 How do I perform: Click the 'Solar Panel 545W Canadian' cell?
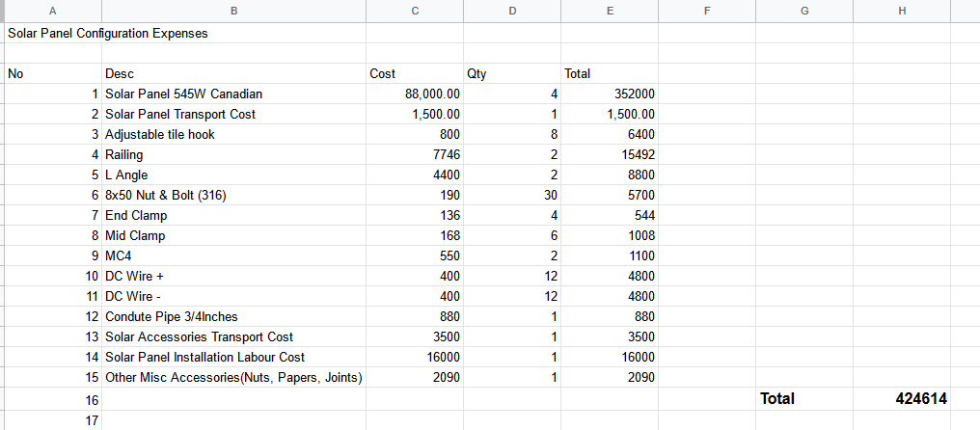tap(233, 94)
